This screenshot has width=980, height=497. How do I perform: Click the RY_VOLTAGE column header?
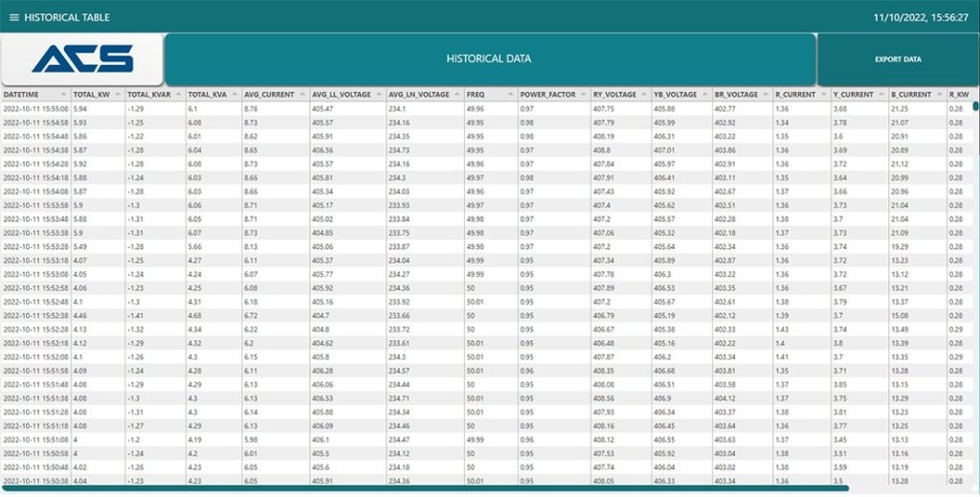pos(615,95)
